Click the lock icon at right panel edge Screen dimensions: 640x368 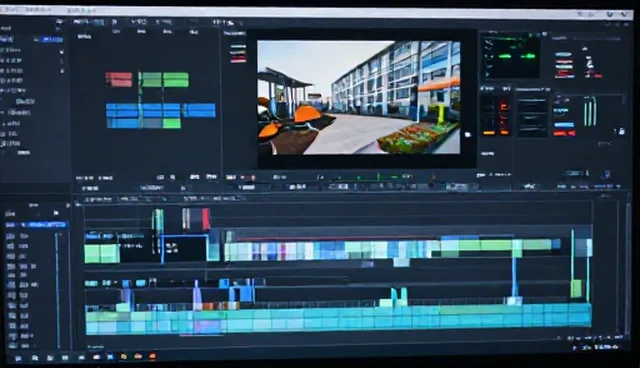pyautogui.click(x=621, y=131)
